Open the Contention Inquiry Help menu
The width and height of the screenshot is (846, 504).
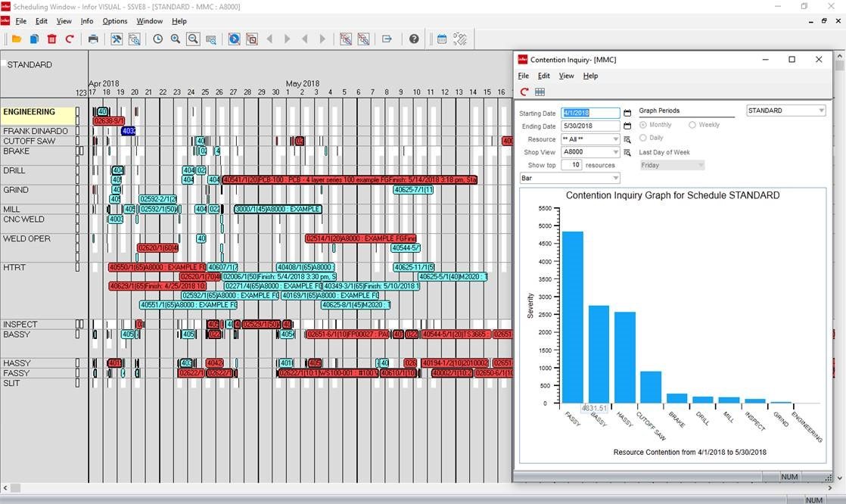tap(590, 76)
